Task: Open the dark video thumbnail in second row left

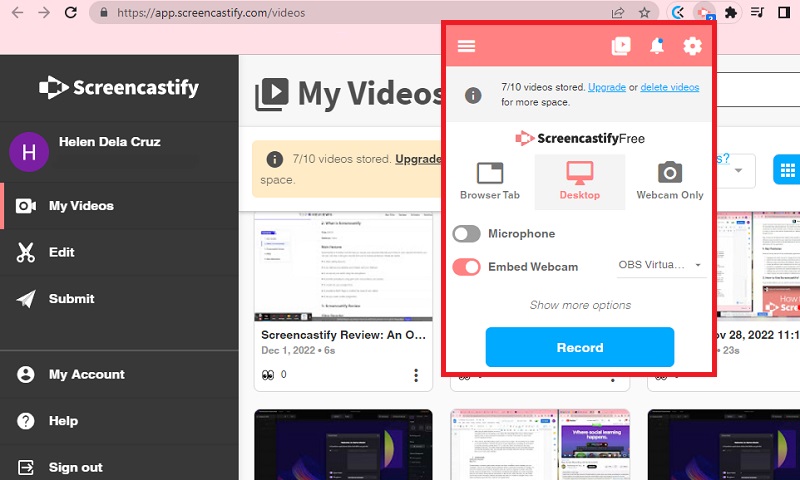Action: [x=343, y=444]
